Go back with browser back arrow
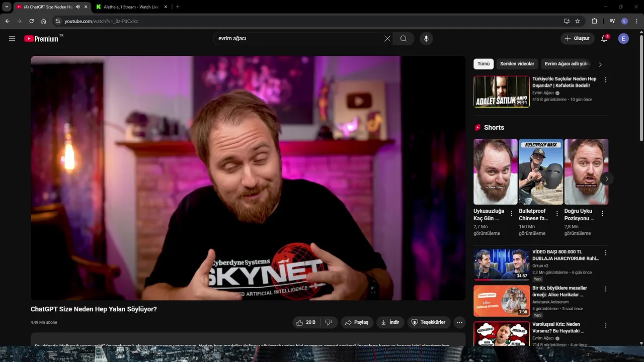The width and height of the screenshot is (644, 362). point(7,21)
